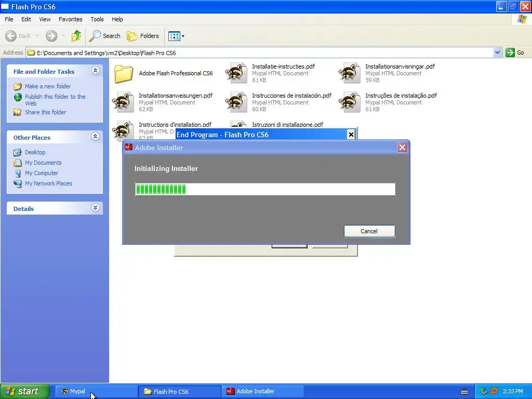Image resolution: width=532 pixels, height=399 pixels.
Task: Open the Adobe Flash Professional CS6 folder icon
Action: click(124, 73)
